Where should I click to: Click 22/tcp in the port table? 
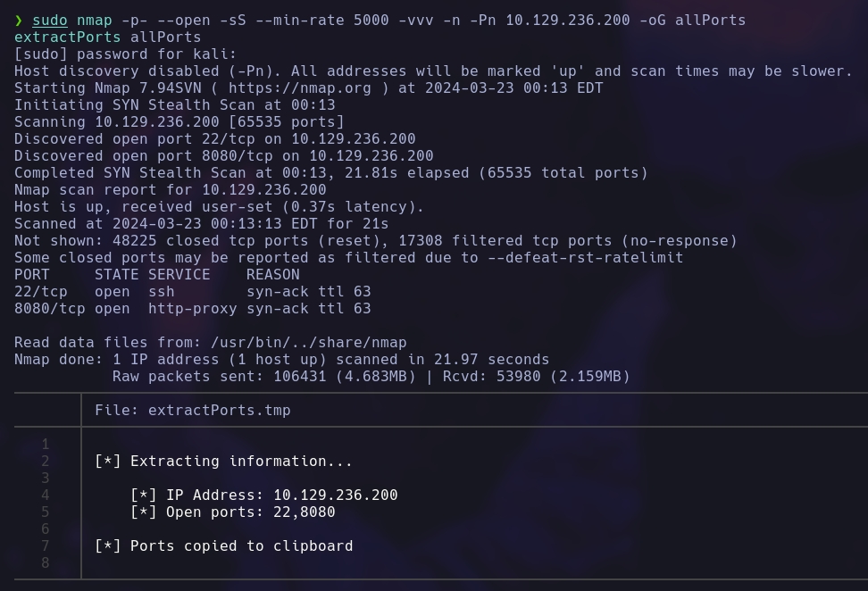(40, 292)
